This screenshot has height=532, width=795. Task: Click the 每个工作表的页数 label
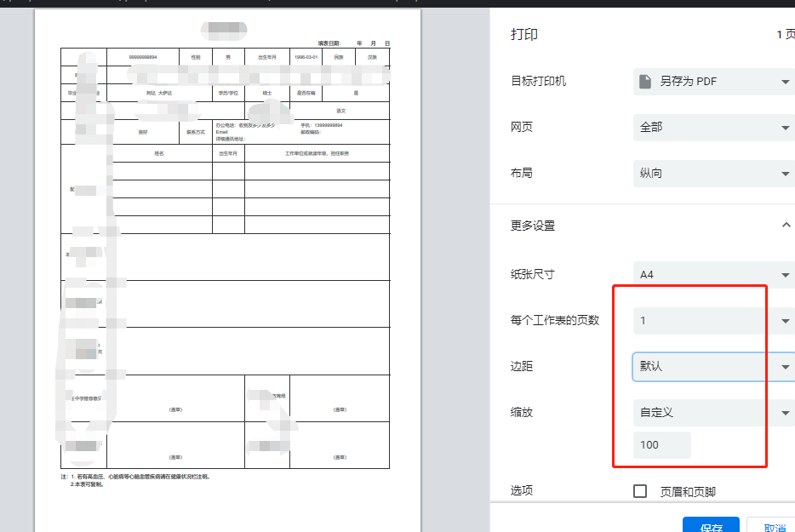555,320
